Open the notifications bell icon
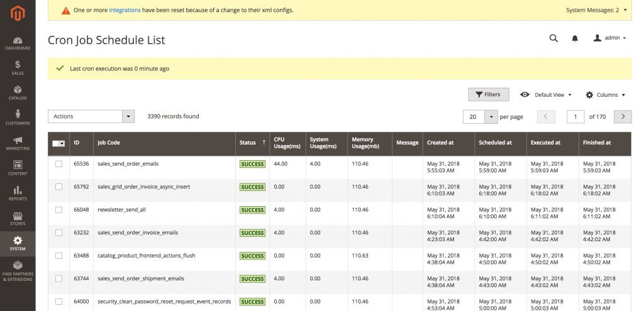The height and width of the screenshot is (311, 644). [575, 38]
